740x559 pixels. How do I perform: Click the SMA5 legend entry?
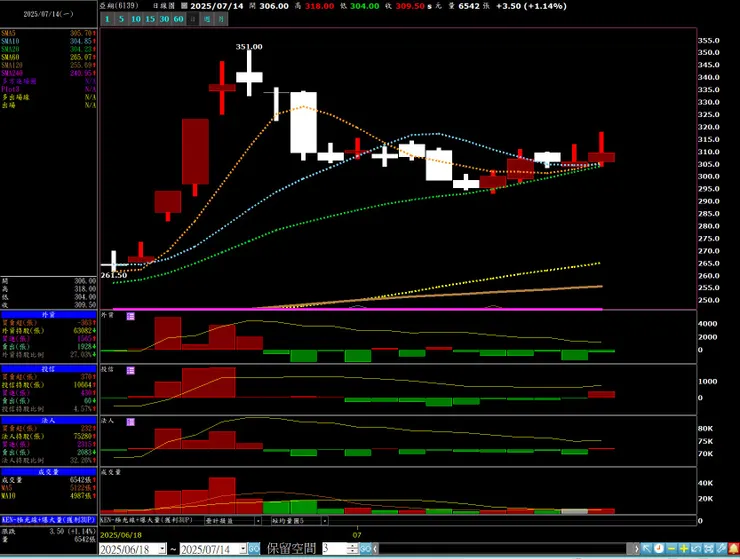49,34
